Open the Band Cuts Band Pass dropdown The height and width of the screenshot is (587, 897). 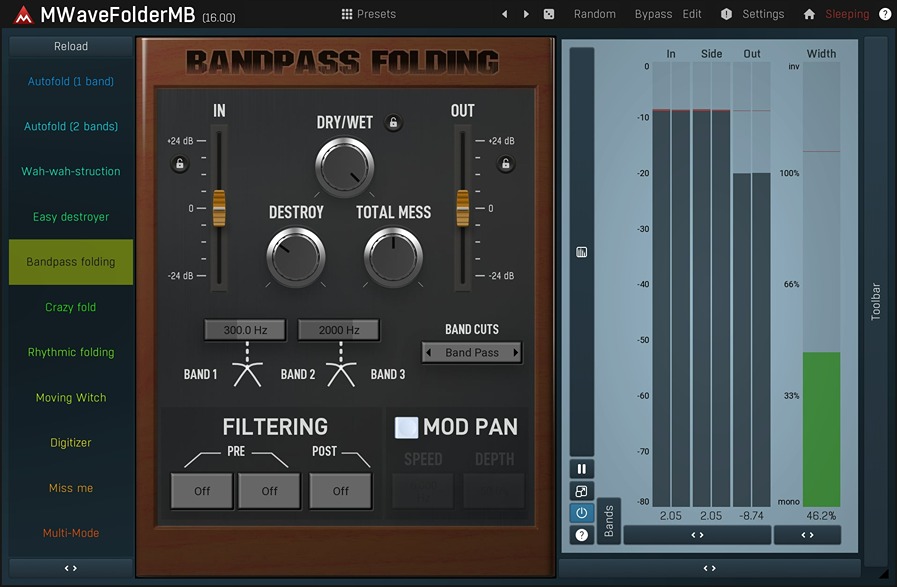point(471,351)
